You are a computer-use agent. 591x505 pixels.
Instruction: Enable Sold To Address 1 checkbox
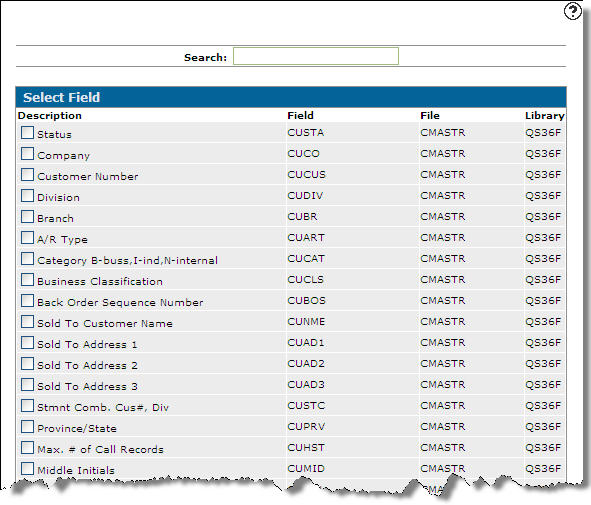click(x=27, y=343)
